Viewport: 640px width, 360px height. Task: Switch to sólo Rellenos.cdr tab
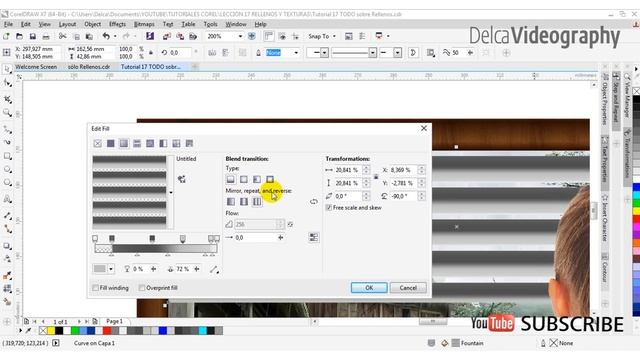point(89,67)
